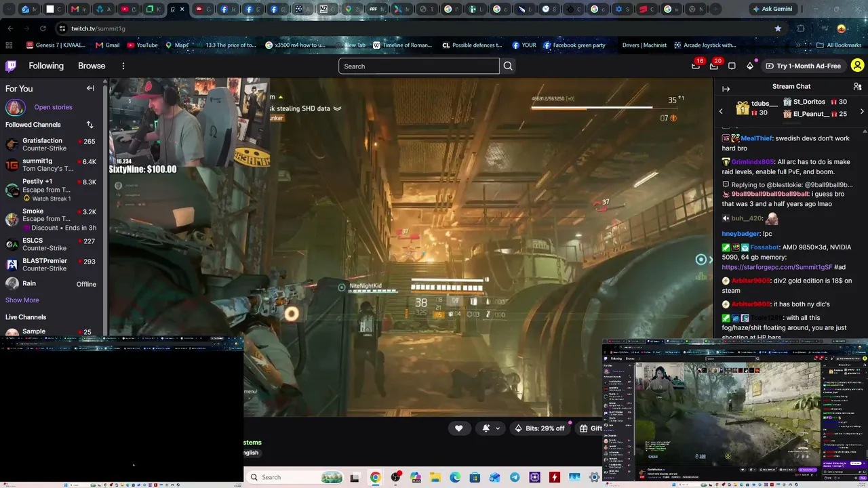This screenshot has height=488, width=868.
Task: Open Settings gear on the taskbar
Action: click(x=595, y=478)
